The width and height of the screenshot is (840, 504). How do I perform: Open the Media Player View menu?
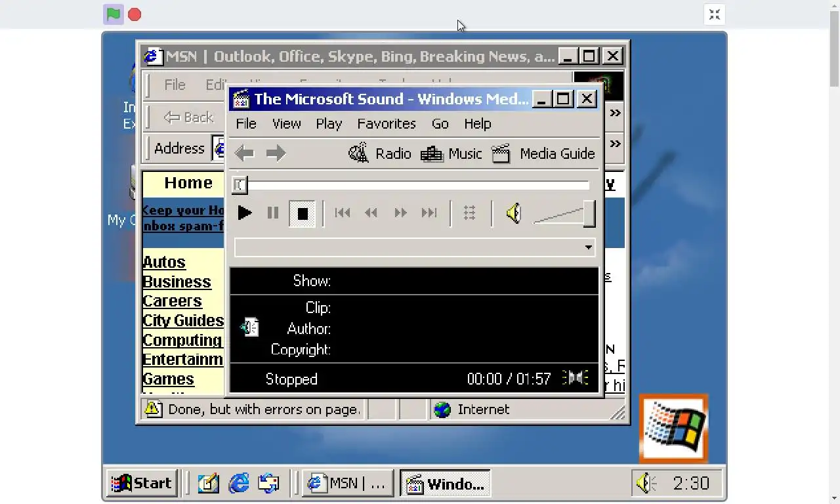(x=286, y=123)
